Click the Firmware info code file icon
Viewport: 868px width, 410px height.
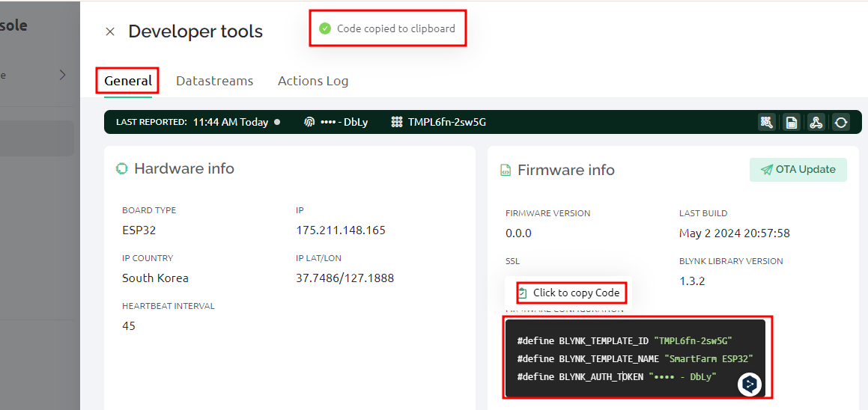505,171
